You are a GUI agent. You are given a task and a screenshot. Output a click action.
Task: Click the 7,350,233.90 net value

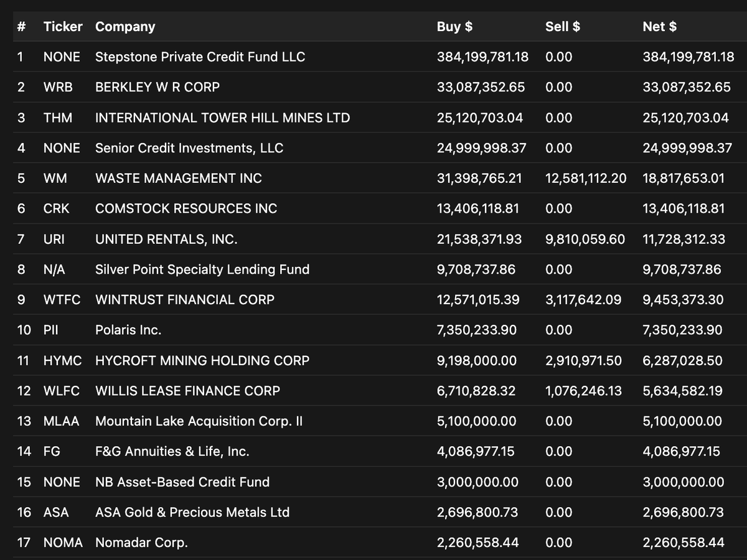683,330
